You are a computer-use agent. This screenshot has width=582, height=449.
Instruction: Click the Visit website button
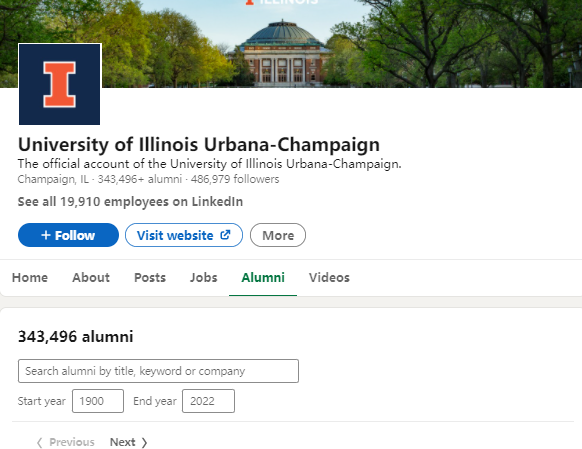click(184, 235)
